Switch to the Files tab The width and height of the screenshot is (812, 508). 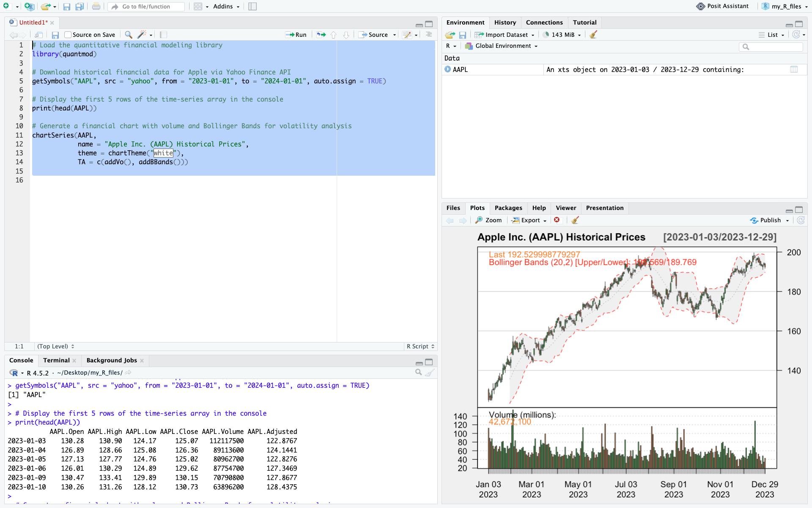pos(453,208)
